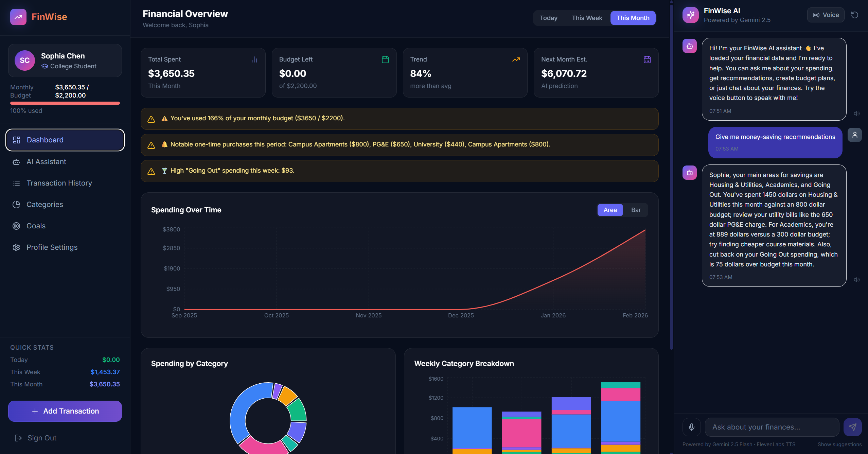The image size is (868, 454).
Task: Click the Next Month Est. calendar icon
Action: [x=647, y=60]
